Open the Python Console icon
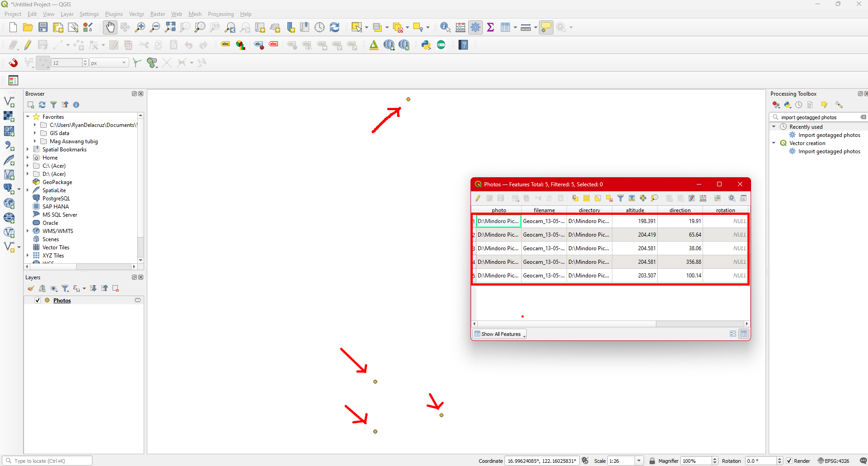This screenshot has height=466, width=868. 426,45
